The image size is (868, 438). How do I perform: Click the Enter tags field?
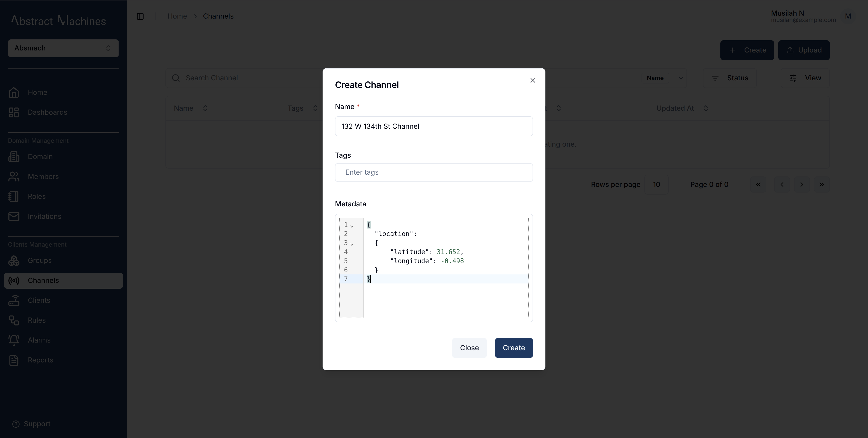coord(434,173)
